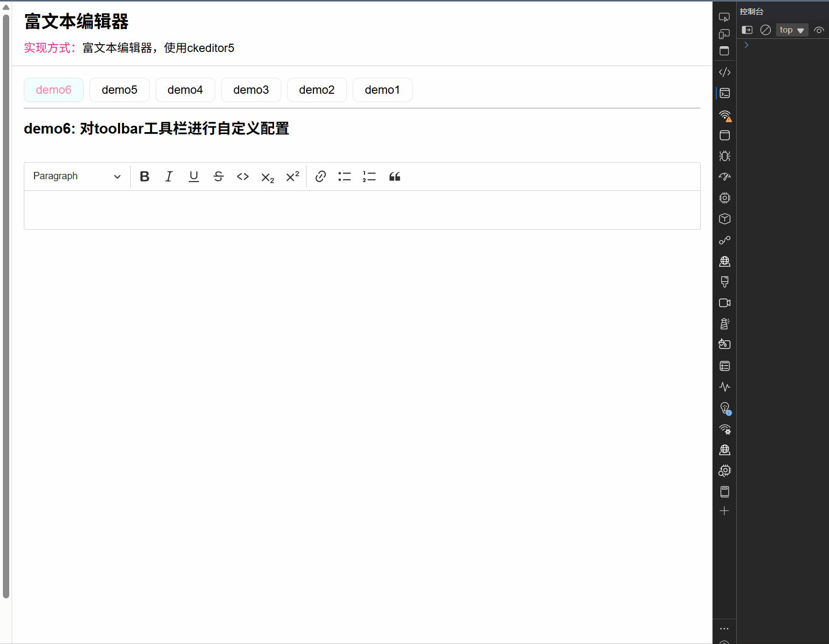Click the scroll-up arrow on page scrollbar
This screenshot has height=644, width=829.
coord(6,7)
